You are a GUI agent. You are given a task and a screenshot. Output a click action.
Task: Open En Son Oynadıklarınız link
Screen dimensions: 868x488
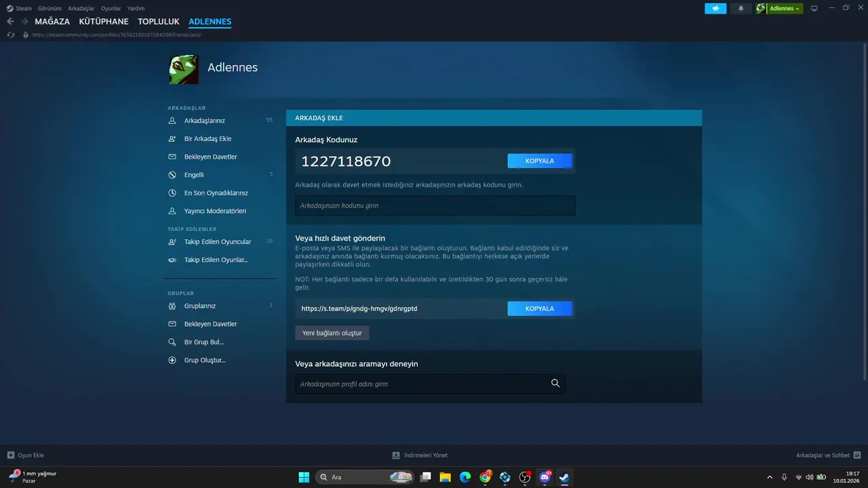pyautogui.click(x=216, y=192)
